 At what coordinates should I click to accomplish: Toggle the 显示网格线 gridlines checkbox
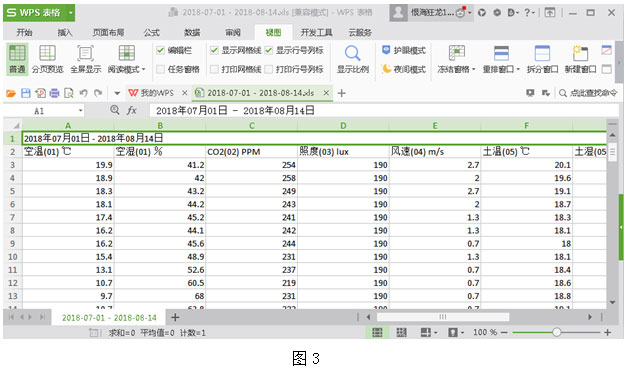[x=214, y=50]
